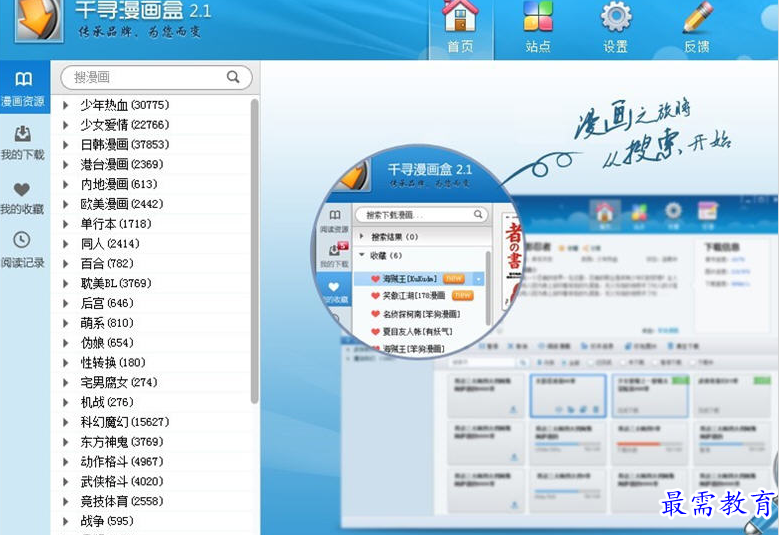This screenshot has width=783, height=535.
Task: Expand the 内地漫画 category arrow
Action: pyautogui.click(x=65, y=184)
